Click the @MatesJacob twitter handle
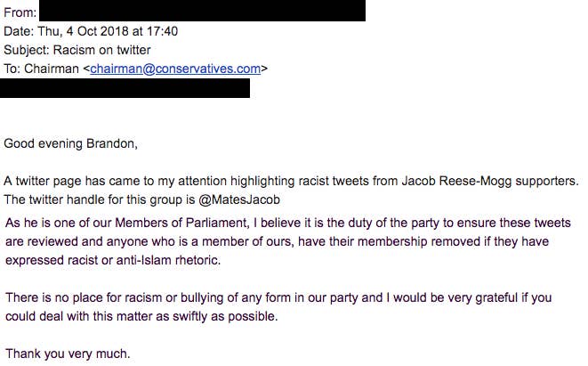The image size is (588, 366). (239, 199)
